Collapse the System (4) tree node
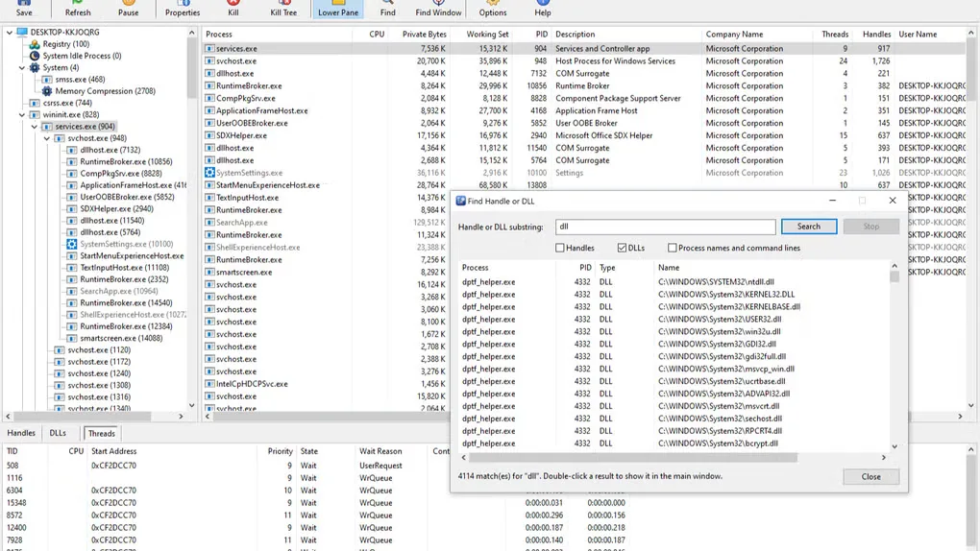 tap(22, 67)
